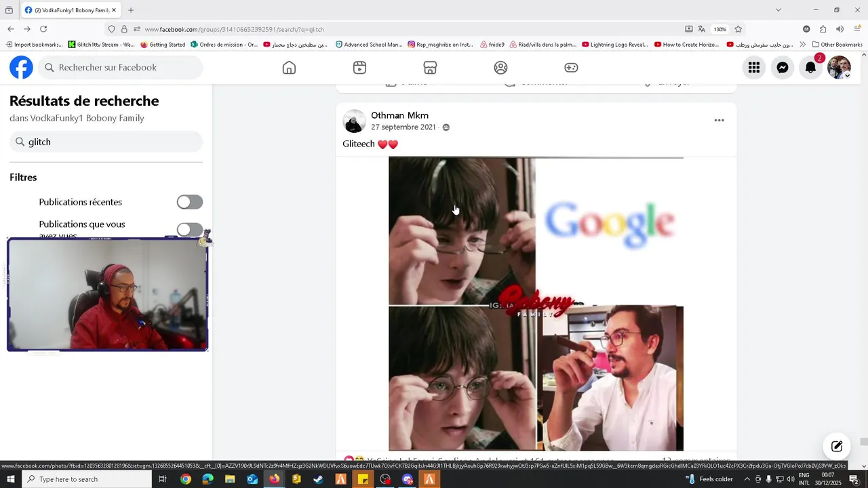The width and height of the screenshot is (868, 488).
Task: Click the Rechercher sur Facebook search box
Action: [x=120, y=67]
